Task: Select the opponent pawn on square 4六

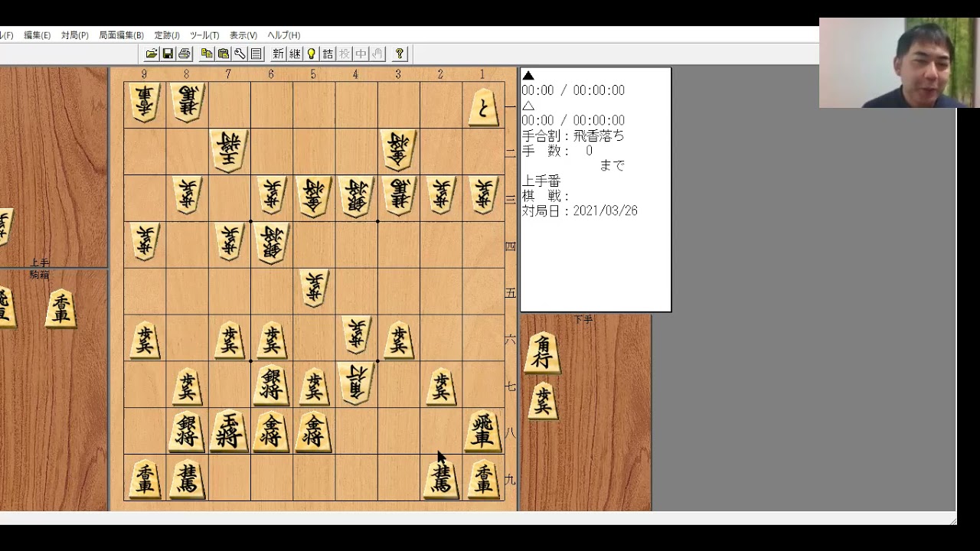Action: (x=355, y=337)
